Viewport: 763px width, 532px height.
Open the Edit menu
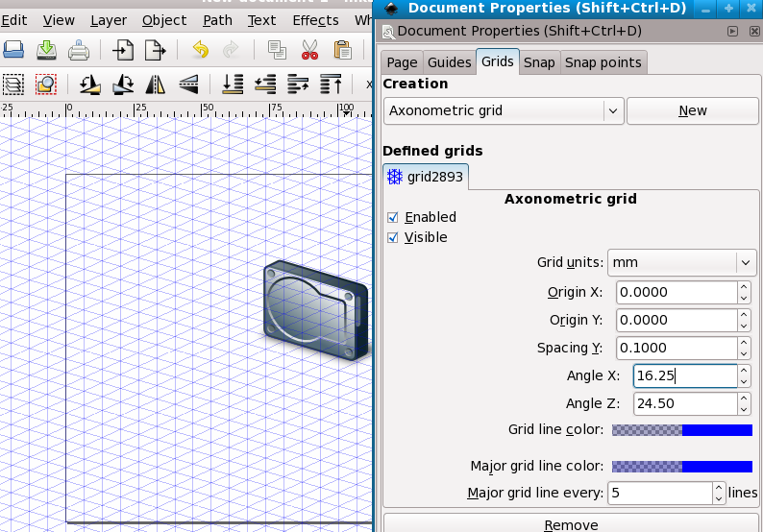point(13,20)
